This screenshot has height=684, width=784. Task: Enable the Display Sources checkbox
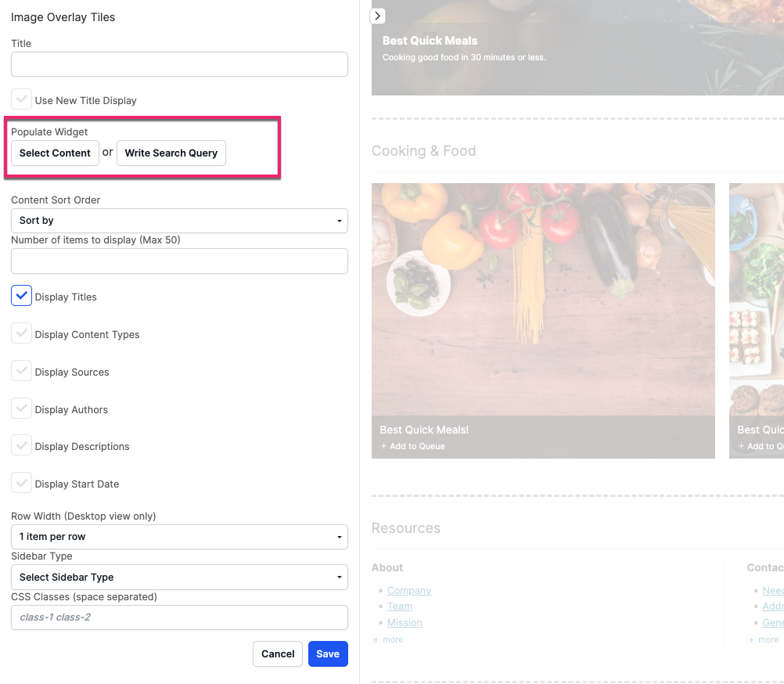tap(22, 371)
